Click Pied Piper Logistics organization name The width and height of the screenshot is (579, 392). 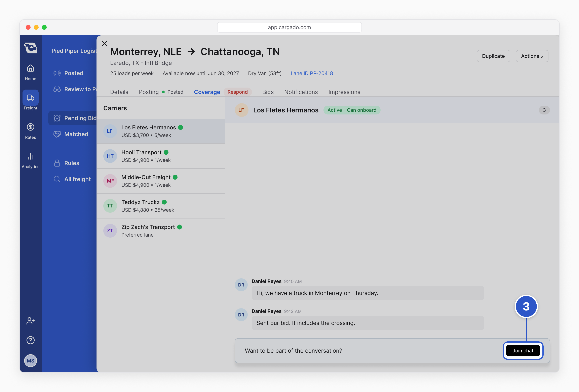[x=74, y=51]
